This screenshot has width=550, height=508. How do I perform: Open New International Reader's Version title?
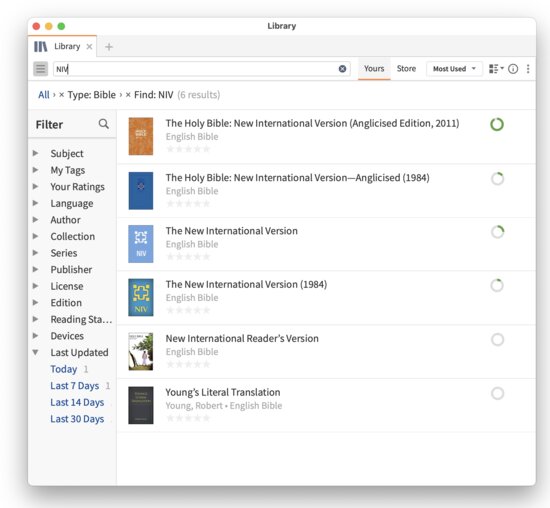click(242, 339)
